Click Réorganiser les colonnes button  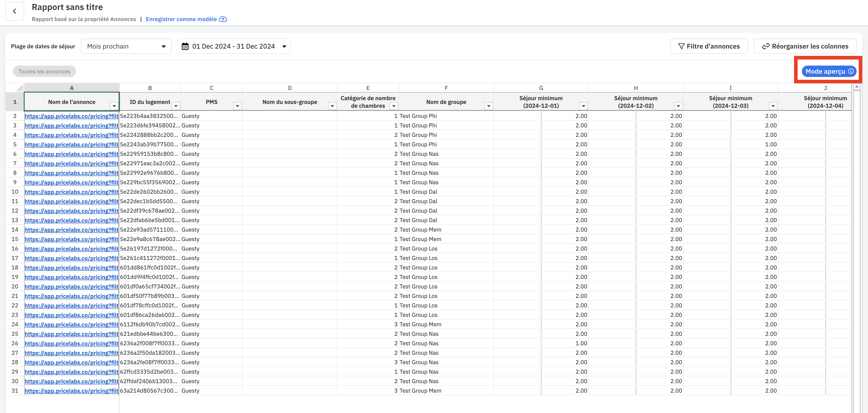805,46
